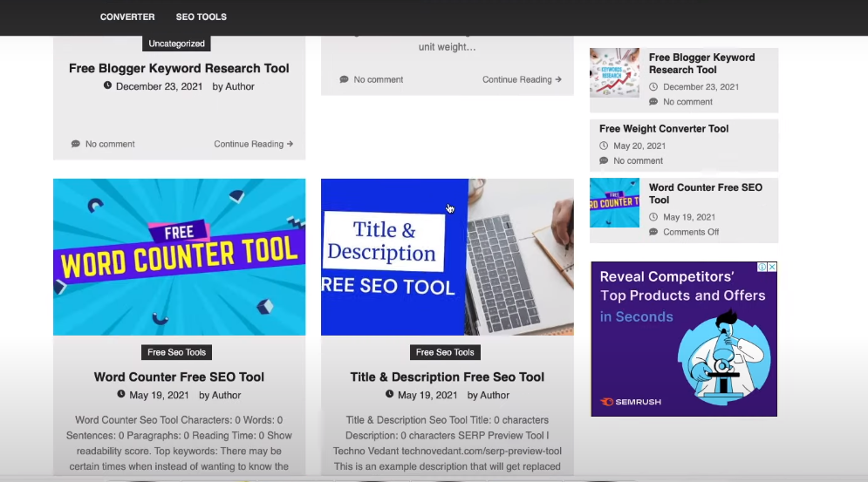868x482 pixels.
Task: Open the Word Counter Tool featured image
Action: (x=180, y=257)
